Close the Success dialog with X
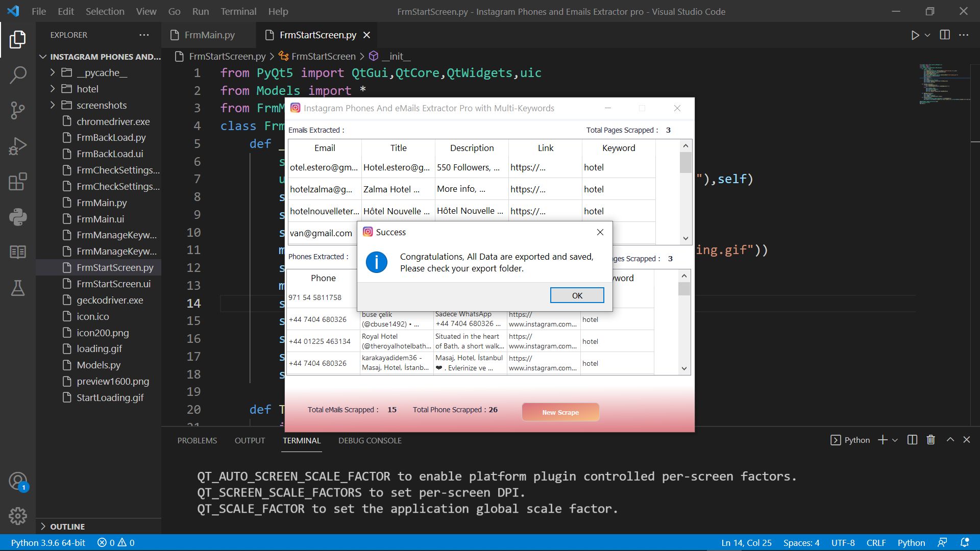980x551 pixels. pos(600,232)
